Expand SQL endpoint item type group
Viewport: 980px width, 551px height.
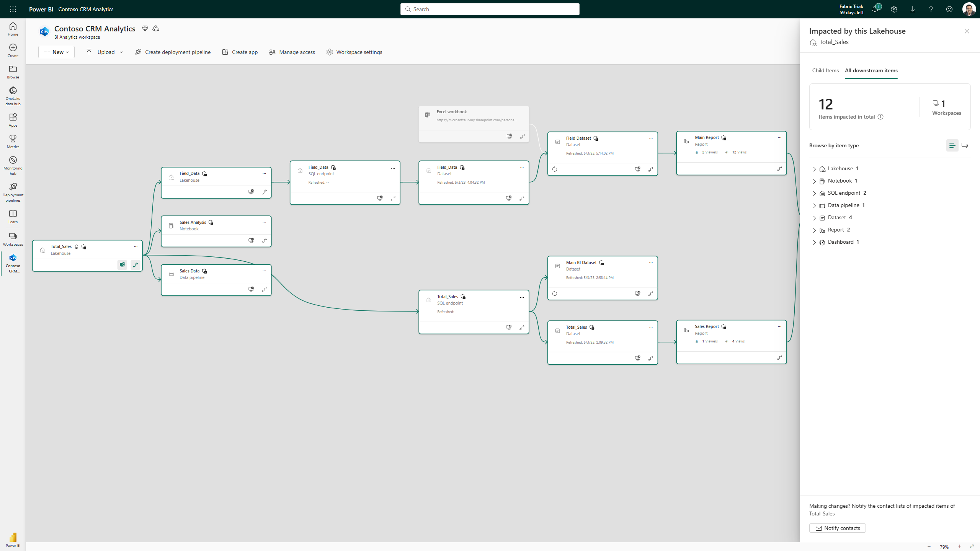click(x=814, y=193)
